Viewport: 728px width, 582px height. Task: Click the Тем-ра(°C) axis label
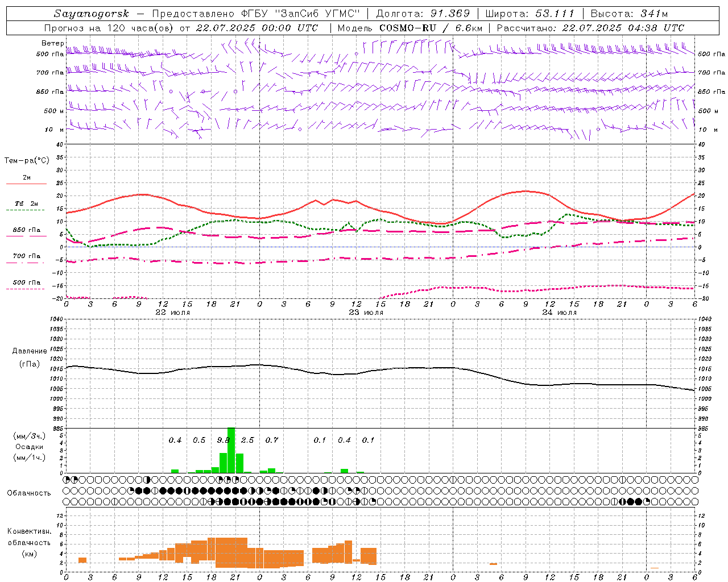pos(27,161)
